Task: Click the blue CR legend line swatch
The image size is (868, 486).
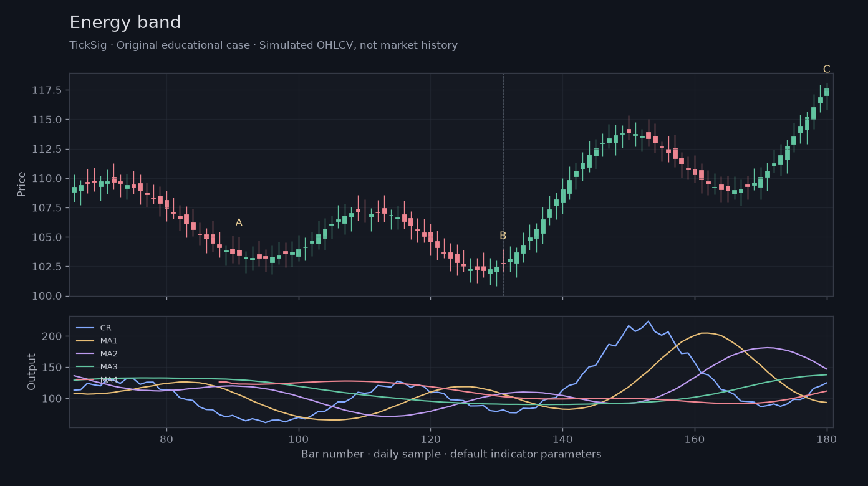Action: pyautogui.click(x=85, y=328)
